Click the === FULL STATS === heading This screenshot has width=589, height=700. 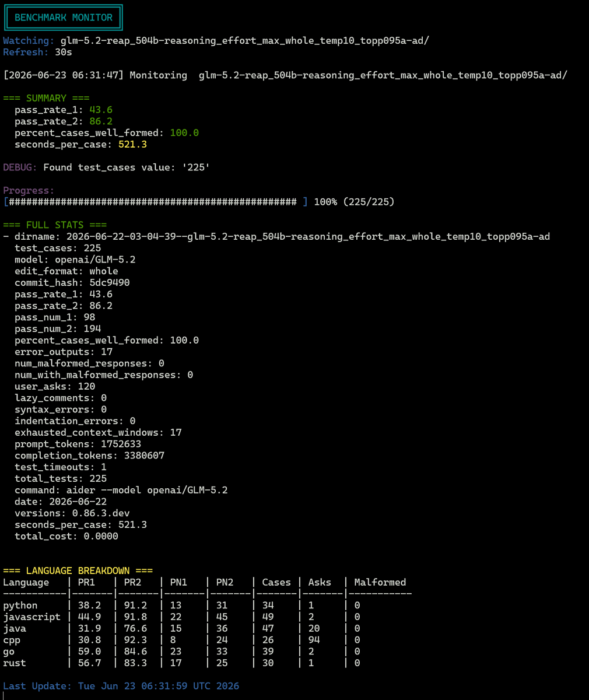(55, 225)
